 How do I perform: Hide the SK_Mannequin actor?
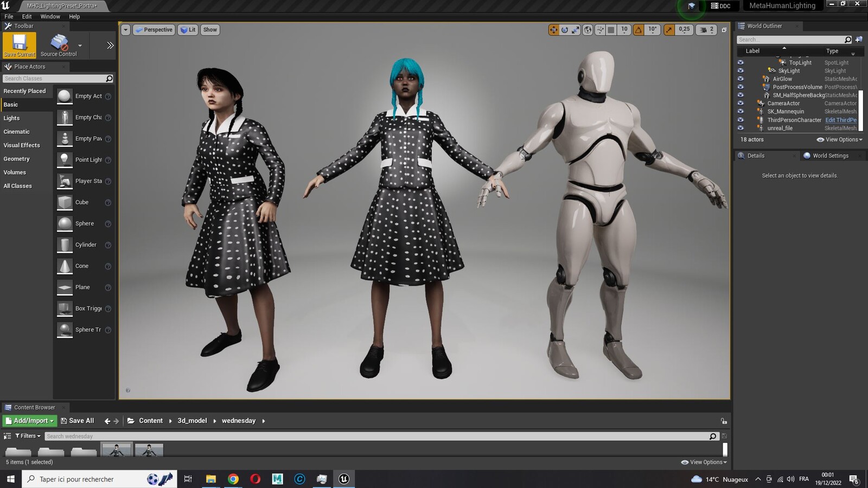pyautogui.click(x=741, y=111)
